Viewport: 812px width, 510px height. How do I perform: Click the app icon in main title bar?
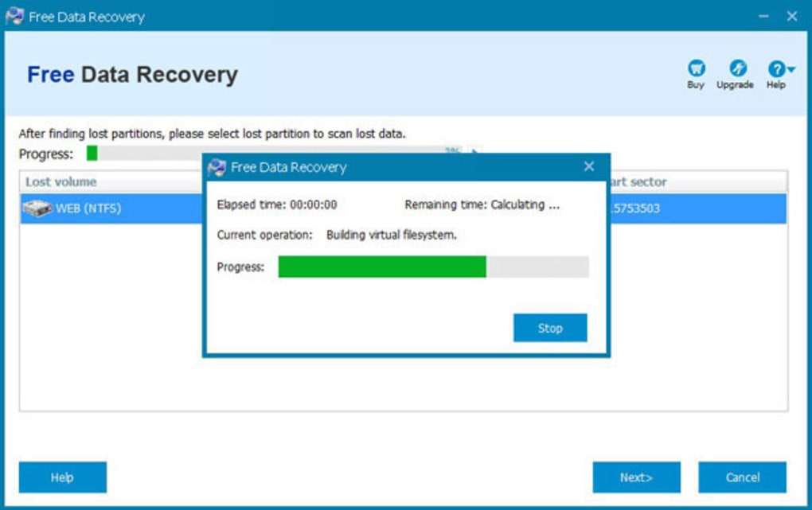pos(14,17)
